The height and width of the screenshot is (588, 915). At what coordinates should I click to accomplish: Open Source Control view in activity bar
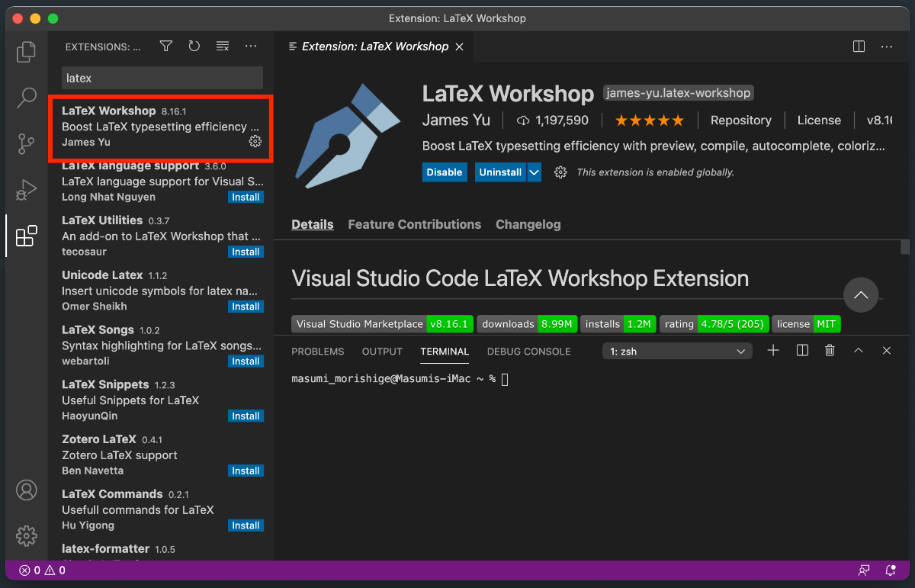[x=27, y=143]
